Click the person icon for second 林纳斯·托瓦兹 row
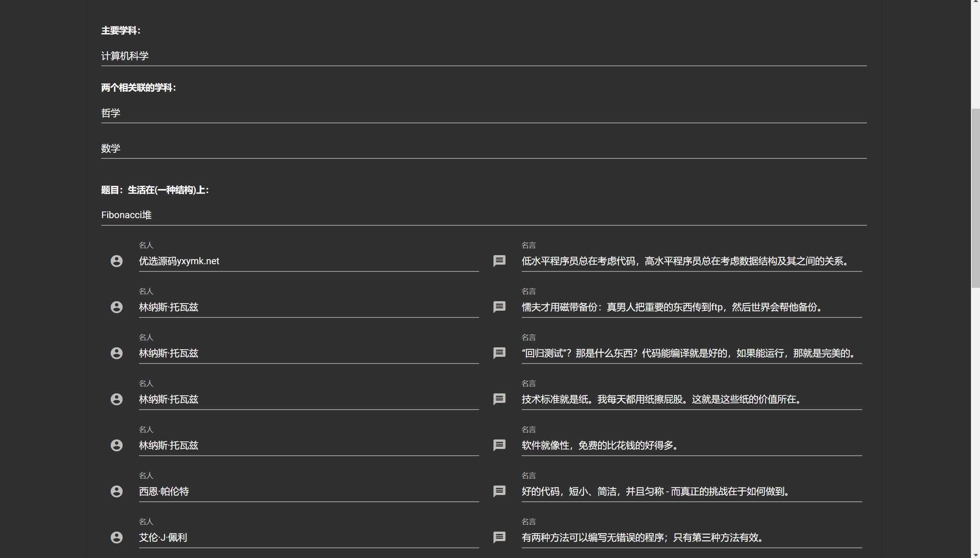 (117, 353)
